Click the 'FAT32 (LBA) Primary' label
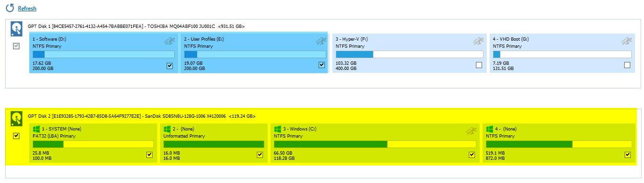Screen dimensions: 644x183 pyautogui.click(x=54, y=136)
